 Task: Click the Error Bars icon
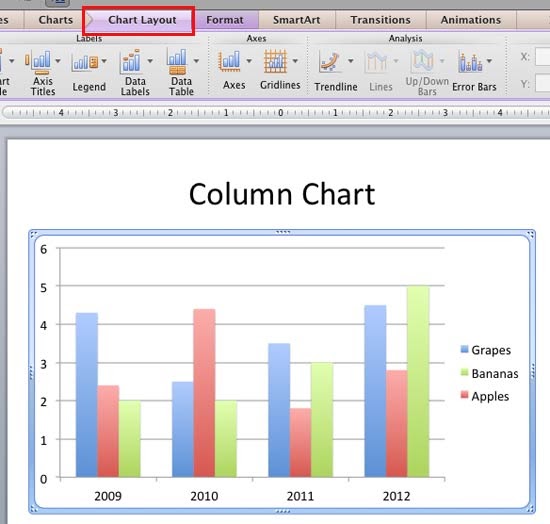(x=470, y=62)
